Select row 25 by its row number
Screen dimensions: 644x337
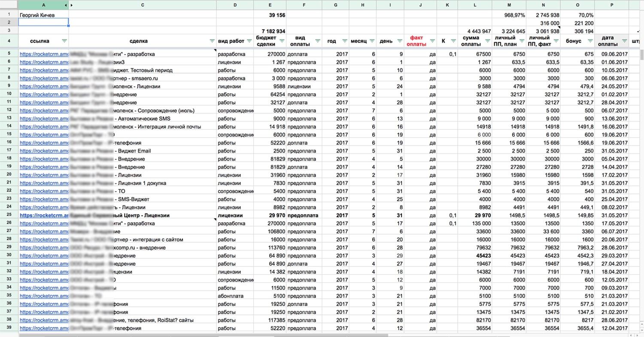(x=9, y=215)
